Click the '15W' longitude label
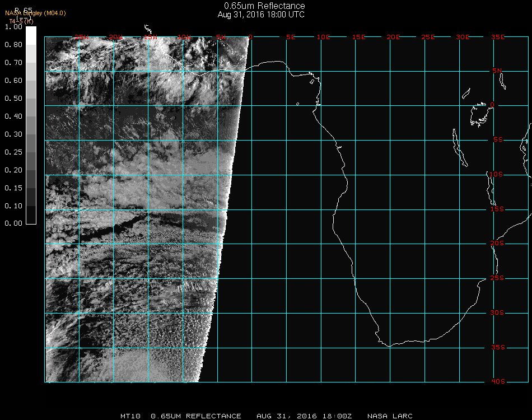This screenshot has width=532, height=420. pyautogui.click(x=150, y=37)
